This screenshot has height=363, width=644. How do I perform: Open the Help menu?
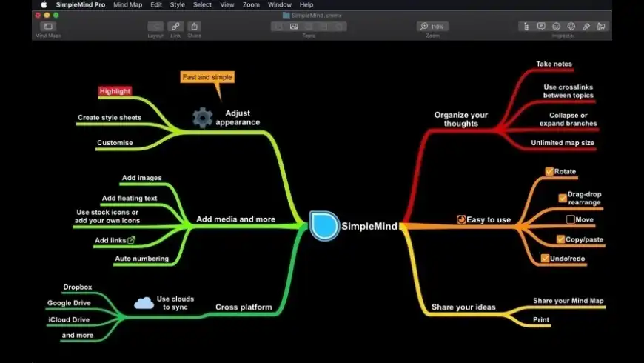pos(306,5)
